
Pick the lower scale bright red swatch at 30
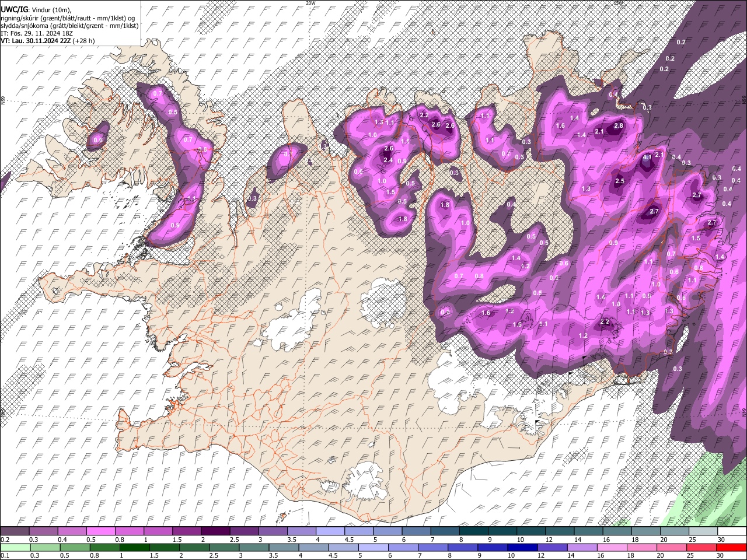[x=731, y=547]
